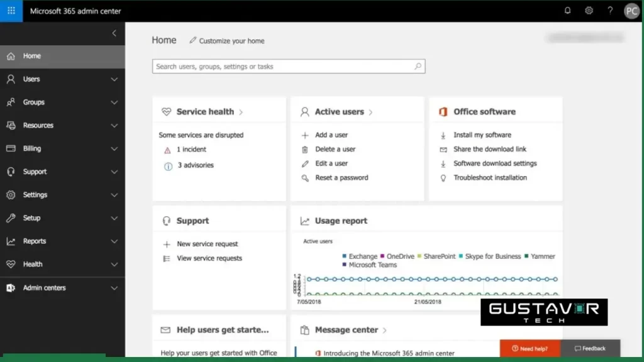Open Groups in the sidebar
644x362 pixels.
[62, 102]
